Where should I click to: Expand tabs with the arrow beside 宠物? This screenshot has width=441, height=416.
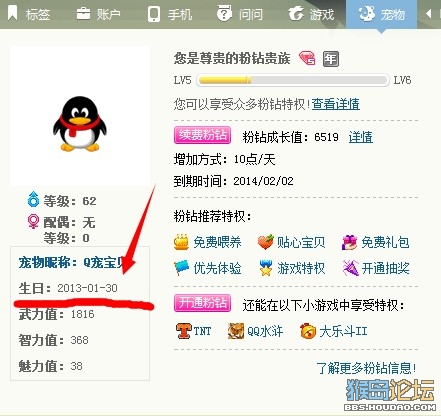click(429, 14)
